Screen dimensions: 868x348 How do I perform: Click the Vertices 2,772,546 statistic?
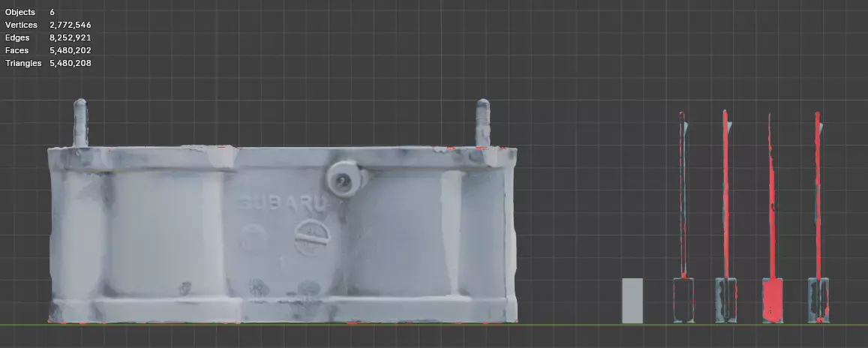(48, 25)
